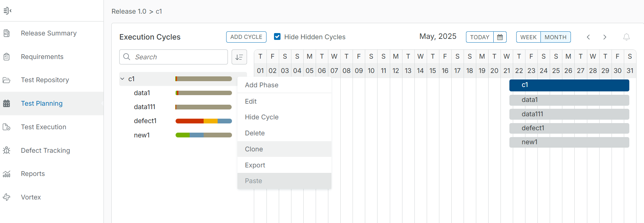The height and width of the screenshot is (223, 644).
Task: Click the Reports chart icon
Action: [x=6, y=174]
